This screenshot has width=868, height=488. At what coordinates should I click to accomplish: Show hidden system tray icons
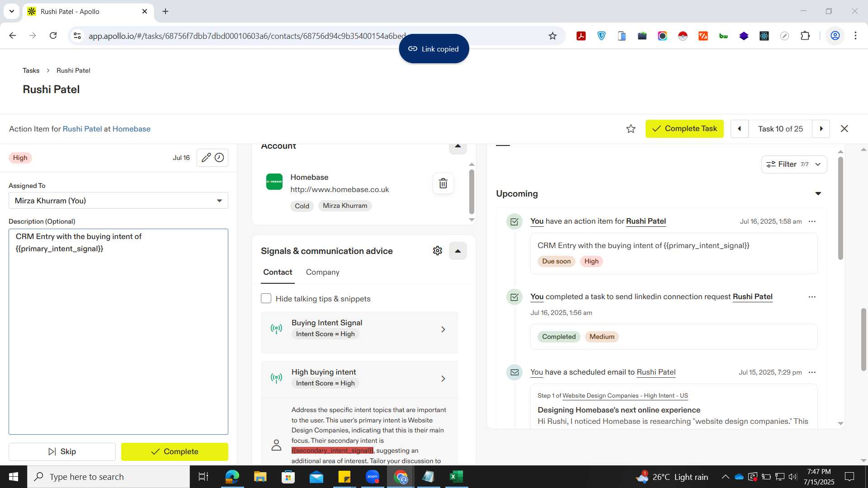[725, 477]
